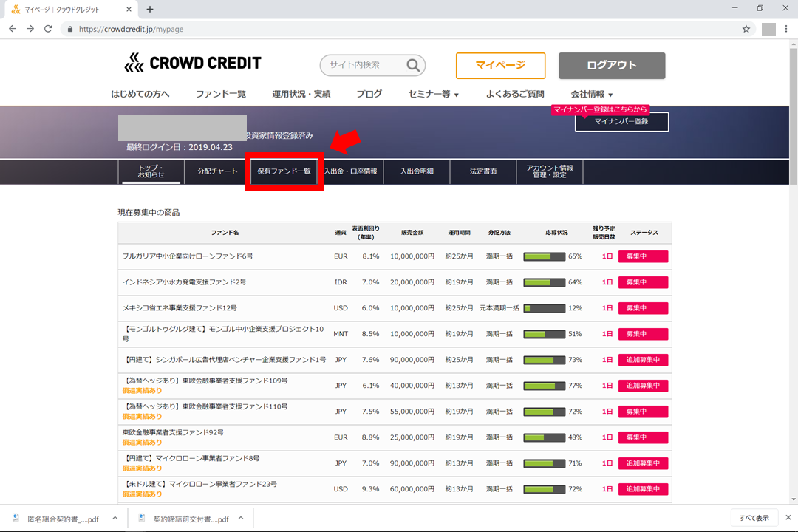Click the マイページ button

[500, 66]
